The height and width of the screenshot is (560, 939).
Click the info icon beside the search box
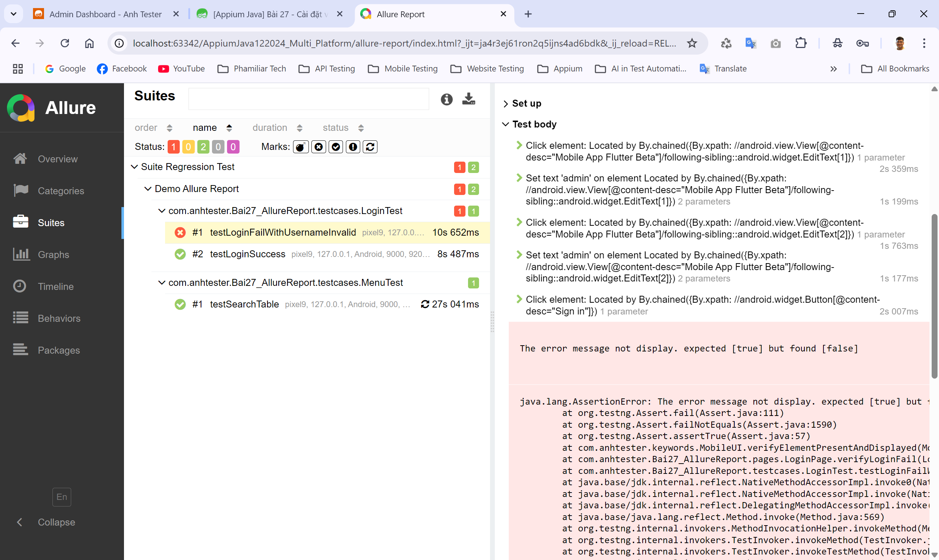coord(446,99)
